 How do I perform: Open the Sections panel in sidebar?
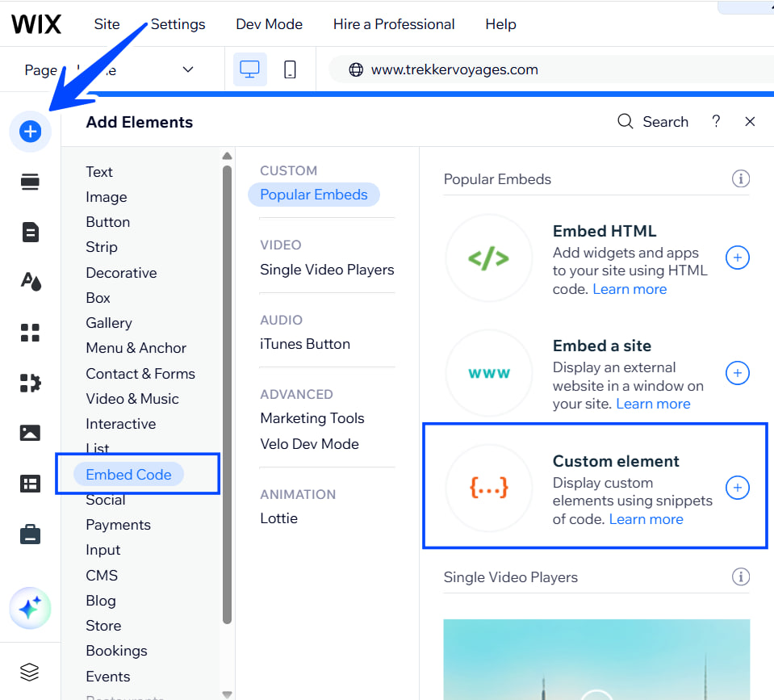coord(30,182)
